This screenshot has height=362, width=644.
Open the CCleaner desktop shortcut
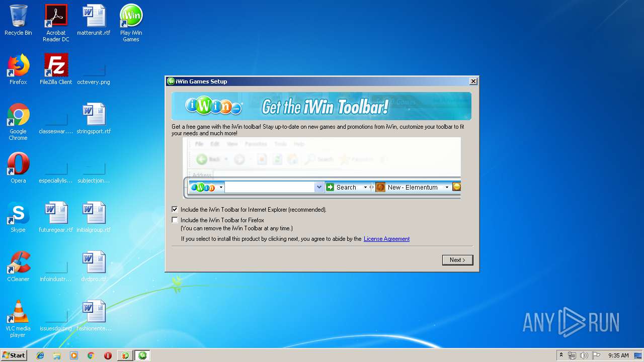(18, 266)
